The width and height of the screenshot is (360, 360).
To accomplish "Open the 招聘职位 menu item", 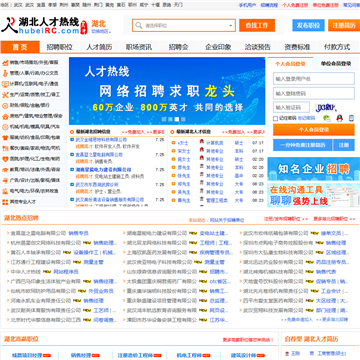I will pyautogui.click(x=59, y=47).
